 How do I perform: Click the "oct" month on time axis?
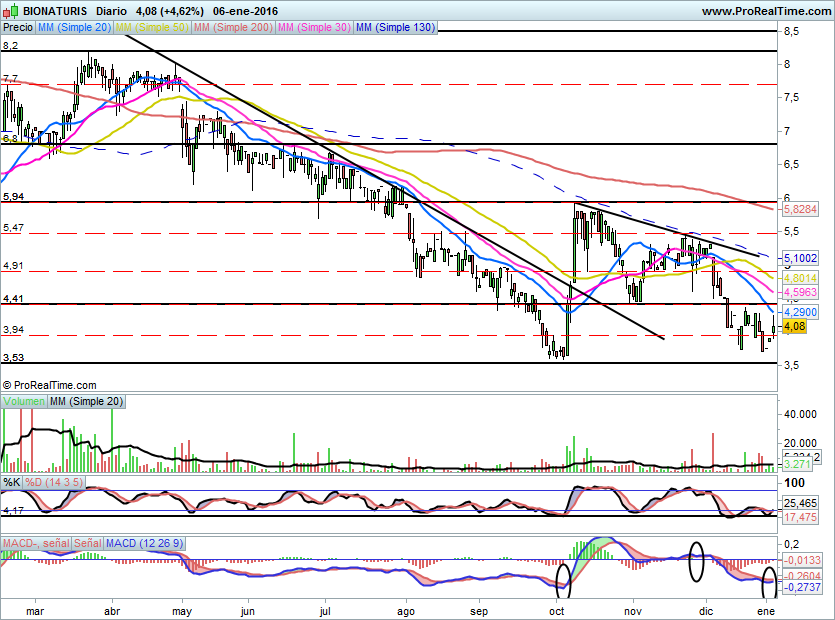[556, 611]
